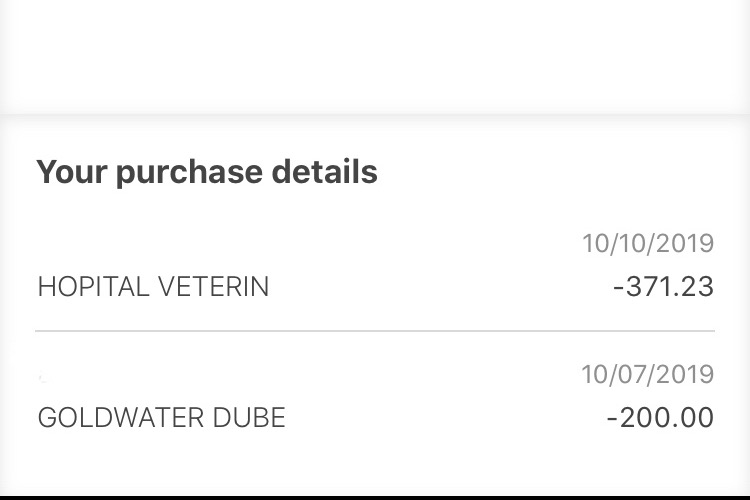The height and width of the screenshot is (500, 750).
Task: Open the HOPITAL VETERIN purchase entry
Action: tap(375, 268)
